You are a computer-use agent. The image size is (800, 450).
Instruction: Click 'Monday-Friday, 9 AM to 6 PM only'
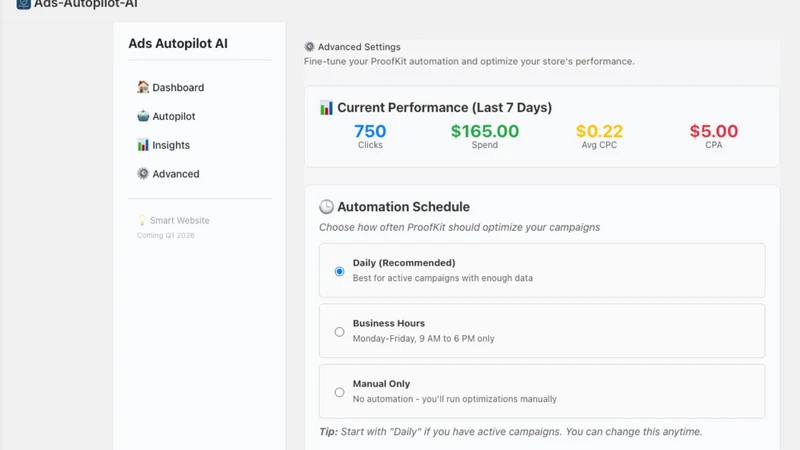pyautogui.click(x=423, y=338)
